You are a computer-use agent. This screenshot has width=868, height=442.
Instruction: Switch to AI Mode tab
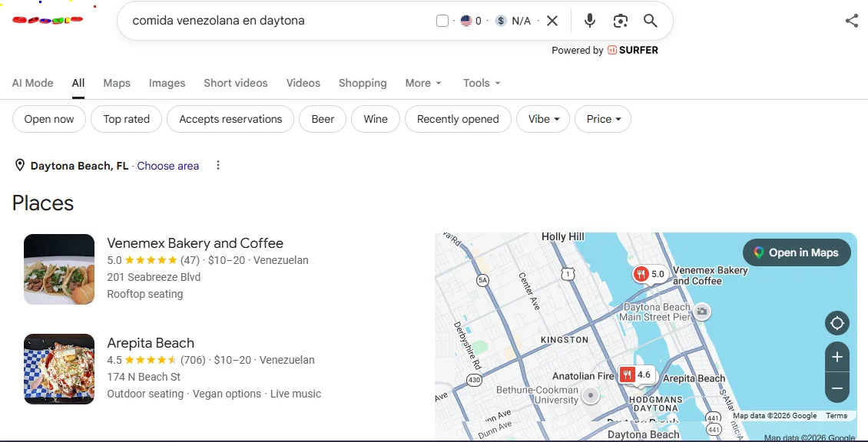point(33,83)
